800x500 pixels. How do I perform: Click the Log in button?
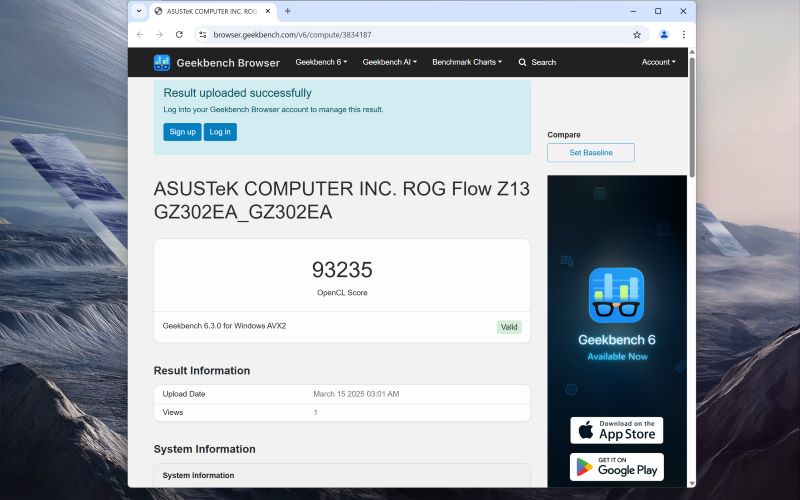220,132
